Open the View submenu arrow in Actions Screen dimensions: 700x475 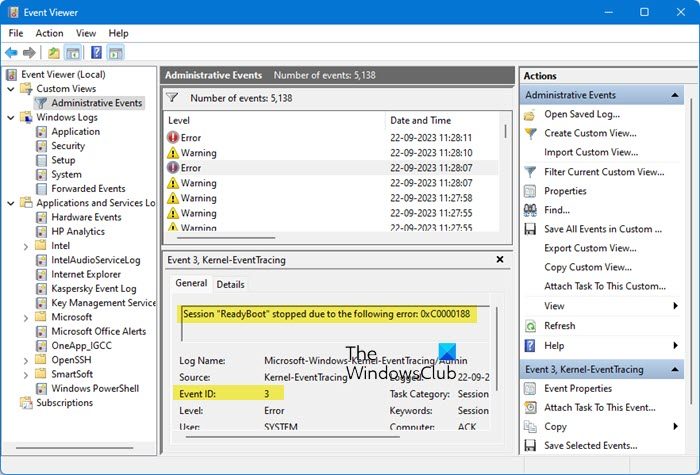coord(675,306)
